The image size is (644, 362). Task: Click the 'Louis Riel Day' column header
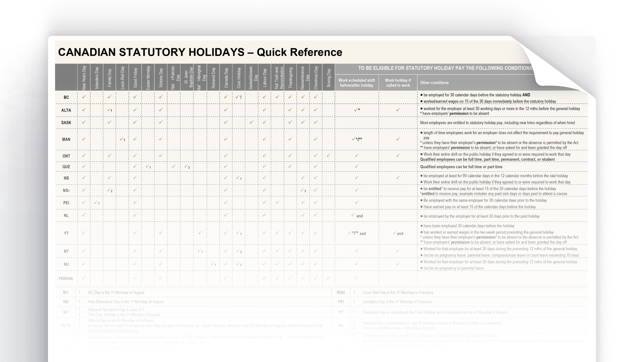pos(122,77)
